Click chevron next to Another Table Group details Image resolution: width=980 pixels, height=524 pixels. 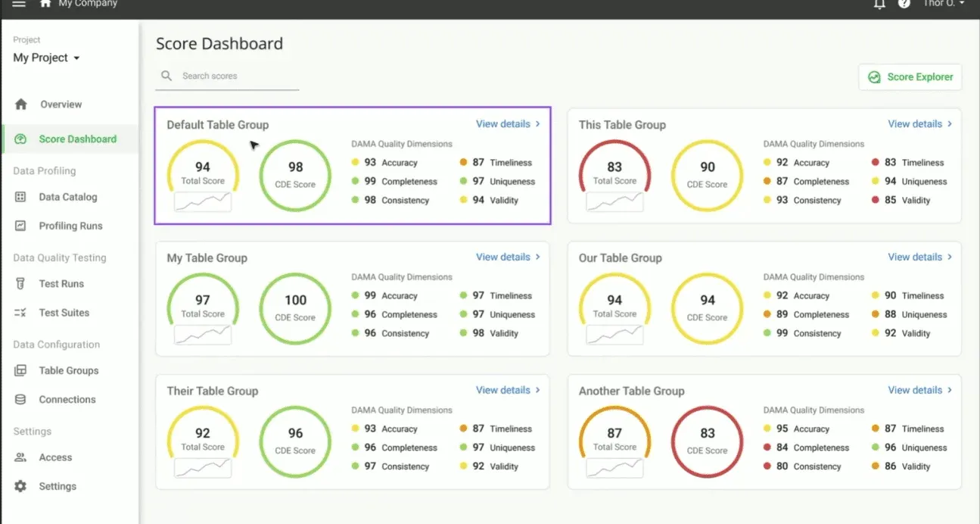click(x=950, y=390)
